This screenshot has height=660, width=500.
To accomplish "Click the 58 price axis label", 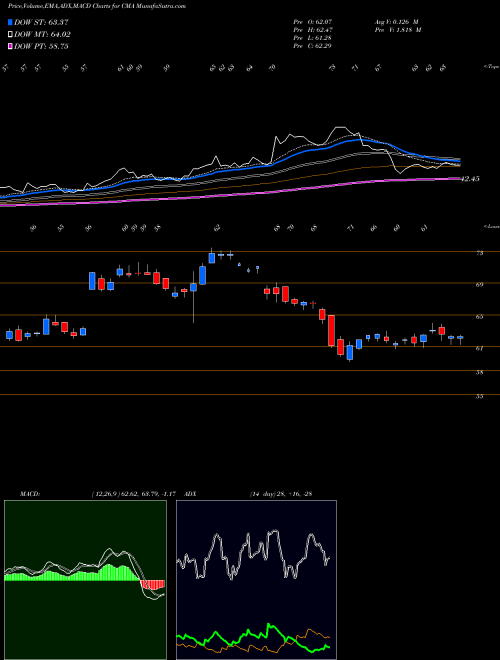I will 479,372.
